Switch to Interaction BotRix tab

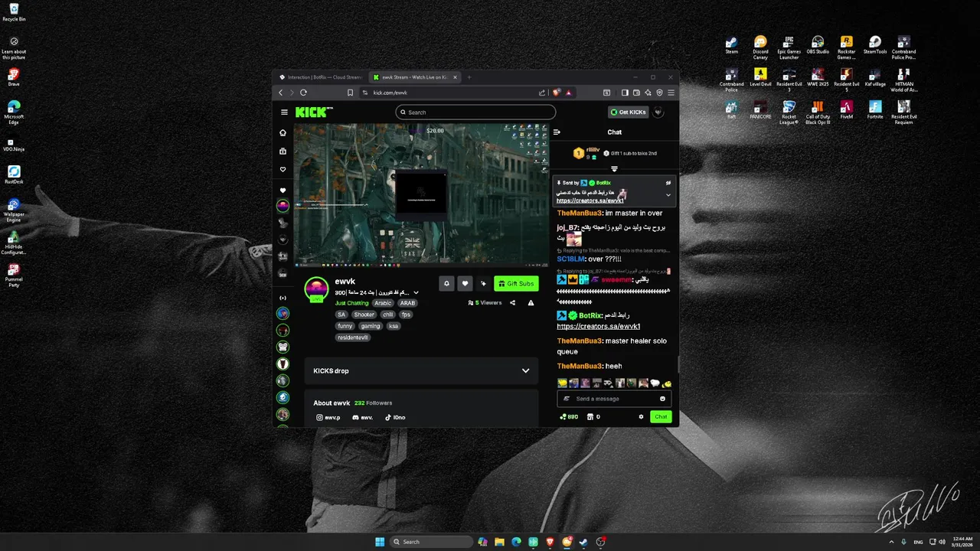point(320,77)
